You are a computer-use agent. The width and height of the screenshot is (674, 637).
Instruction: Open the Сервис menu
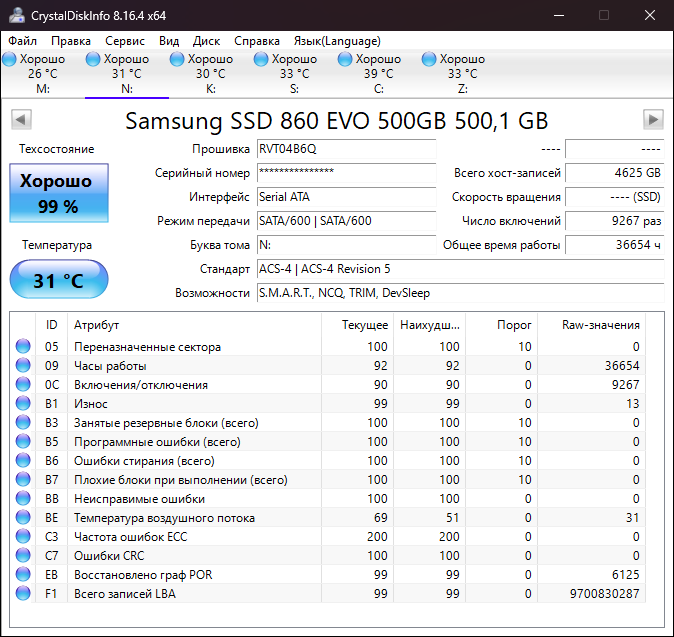(124, 41)
